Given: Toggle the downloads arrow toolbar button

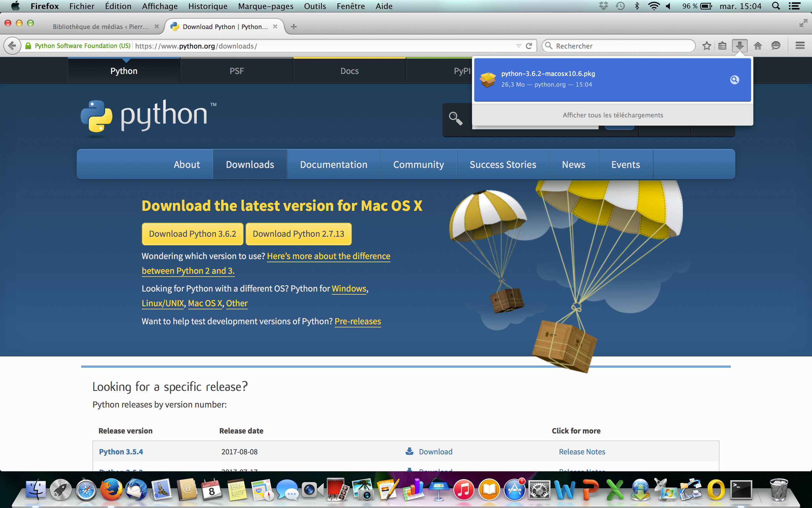Looking at the screenshot, I should click(740, 46).
